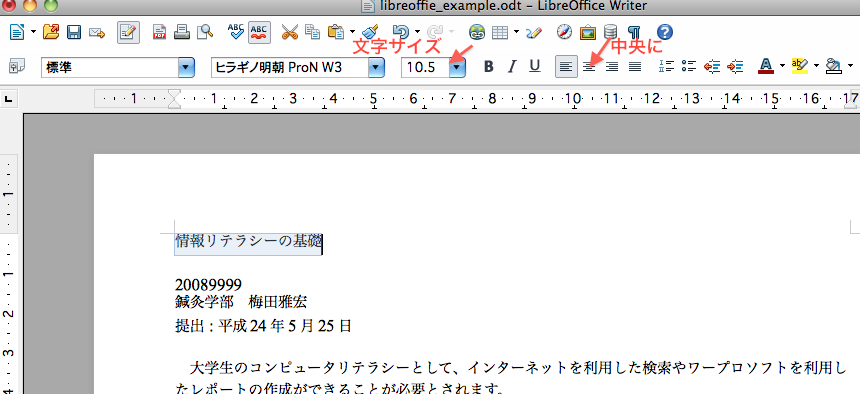Screen dimensions: 860x394
Task: Open the highlighting color dropdown arrow
Action: point(816,66)
